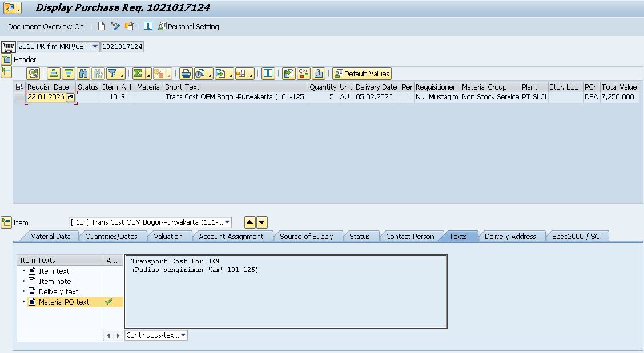Collapse the Item overview section
This screenshot has width=644, height=353.
coord(6,72)
